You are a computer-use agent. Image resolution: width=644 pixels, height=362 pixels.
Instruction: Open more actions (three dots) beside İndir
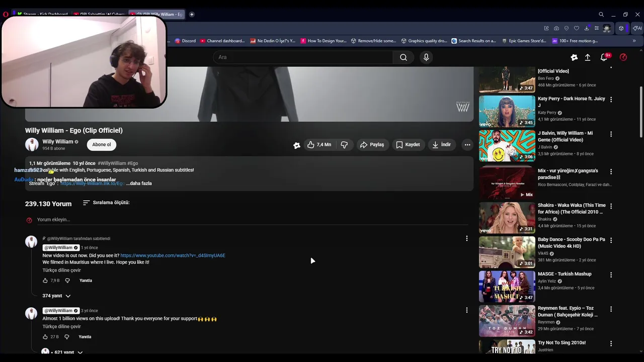coord(467,145)
